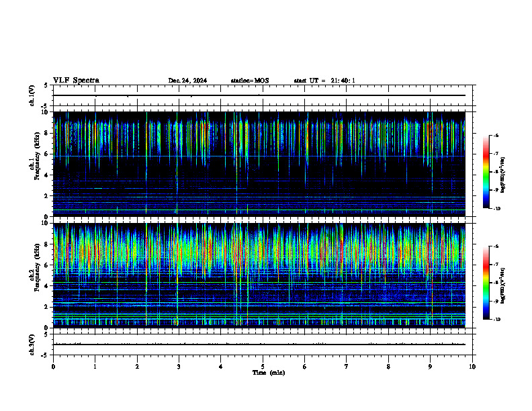Image resolution: width=532 pixels, height=411 pixels.
Task: Click time axis tick label 2
Action: tap(137, 367)
